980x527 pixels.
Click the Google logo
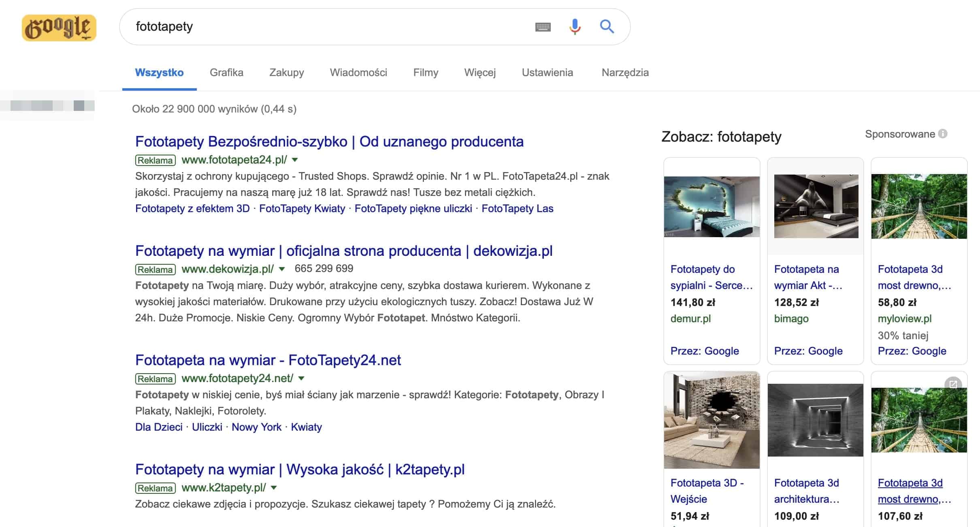59,28
